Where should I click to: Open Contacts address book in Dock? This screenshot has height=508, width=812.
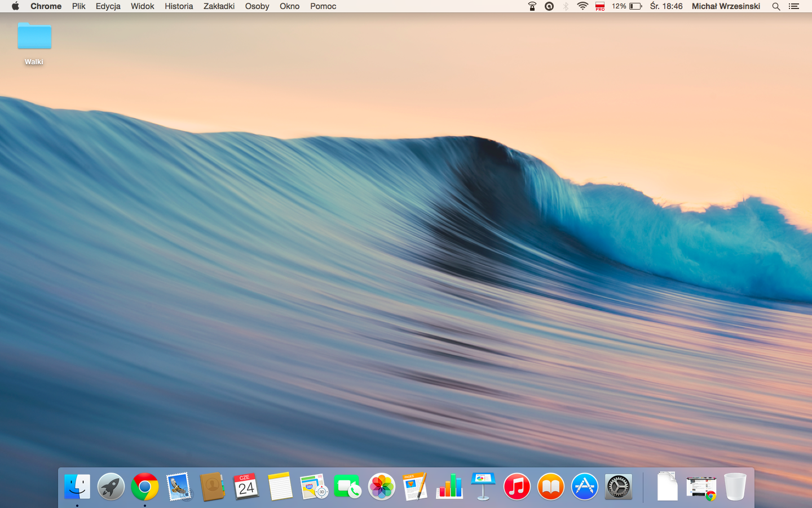(x=213, y=487)
